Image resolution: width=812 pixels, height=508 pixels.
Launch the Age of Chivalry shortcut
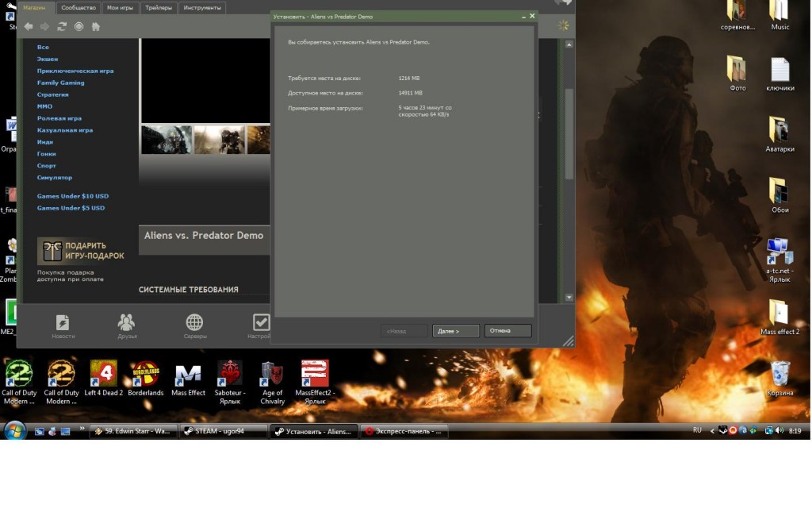click(x=273, y=383)
